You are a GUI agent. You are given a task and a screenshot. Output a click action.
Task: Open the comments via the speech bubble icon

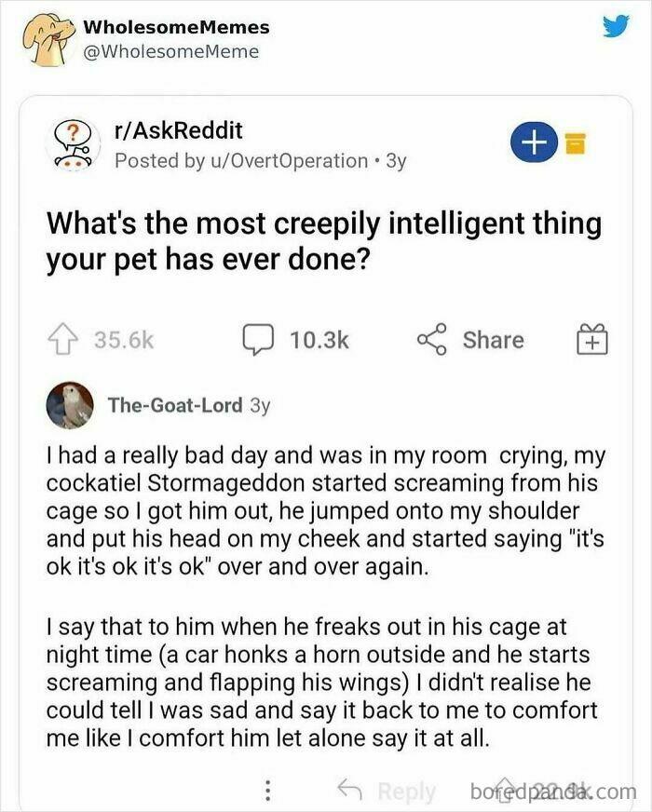click(257, 339)
